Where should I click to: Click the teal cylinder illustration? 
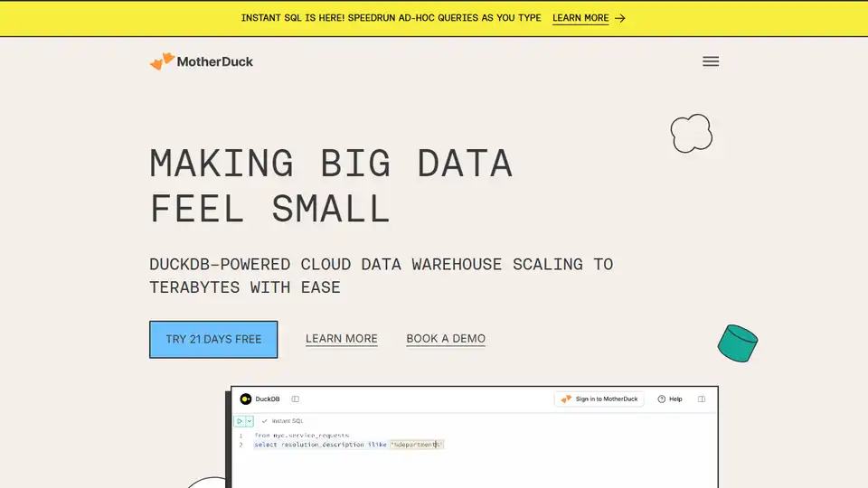[x=737, y=343]
